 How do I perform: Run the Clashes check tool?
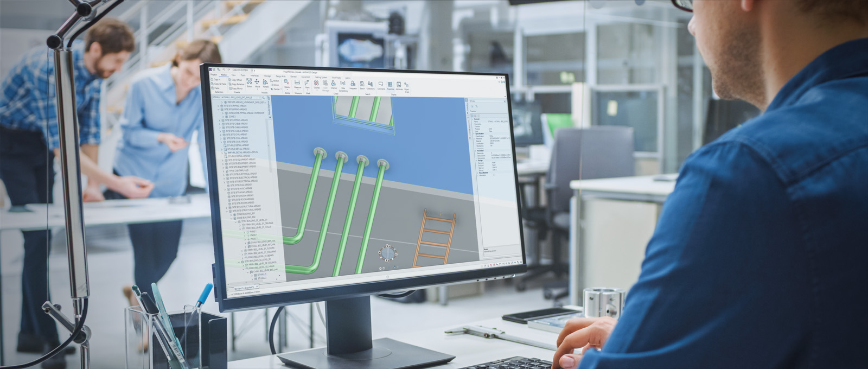point(316,86)
